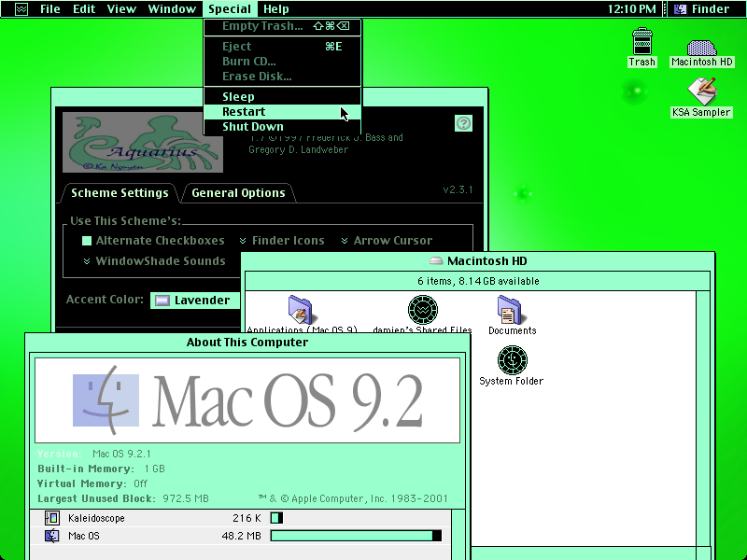The height and width of the screenshot is (560, 747).
Task: Click the '48.2 MB' Mac OS memory value
Action: click(x=242, y=536)
